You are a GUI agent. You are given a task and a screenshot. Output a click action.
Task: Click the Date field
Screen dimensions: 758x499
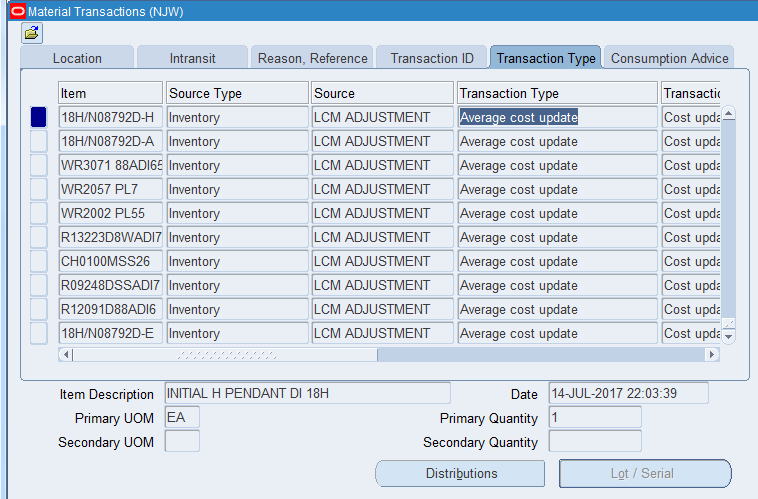pos(628,393)
